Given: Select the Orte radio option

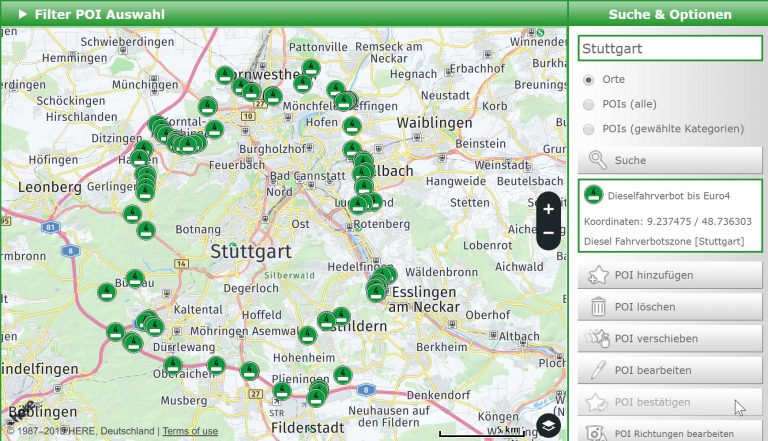Looking at the screenshot, I should 589,79.
